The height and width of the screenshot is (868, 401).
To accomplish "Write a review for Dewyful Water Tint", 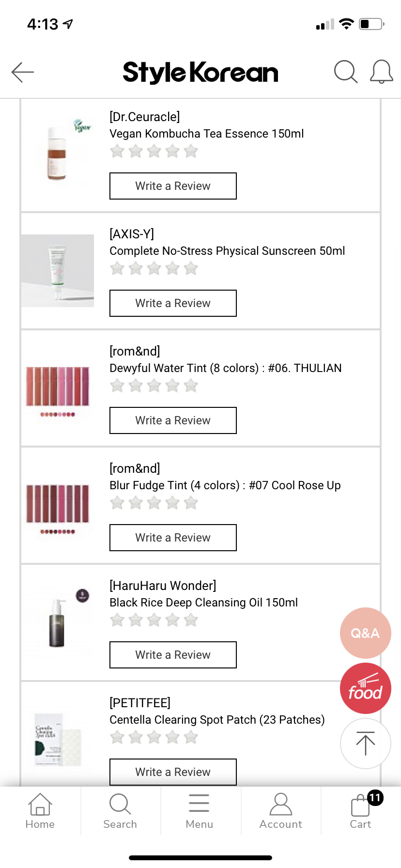I will [x=173, y=420].
